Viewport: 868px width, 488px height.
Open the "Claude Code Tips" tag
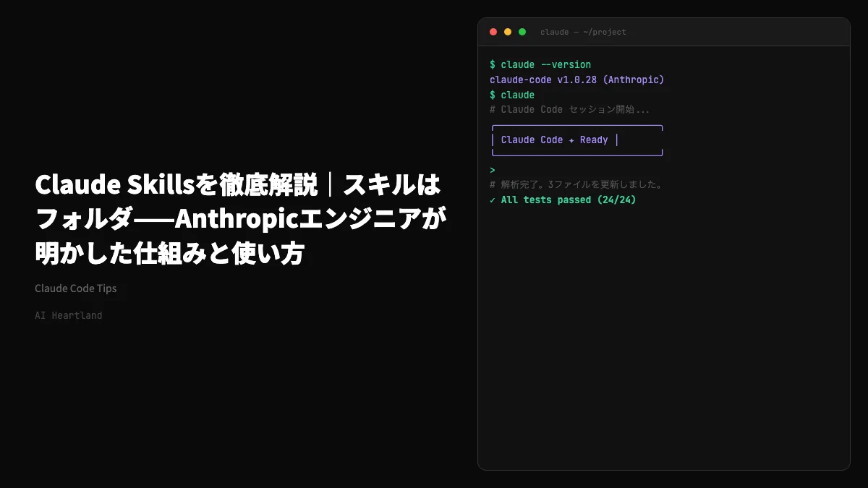coord(75,288)
